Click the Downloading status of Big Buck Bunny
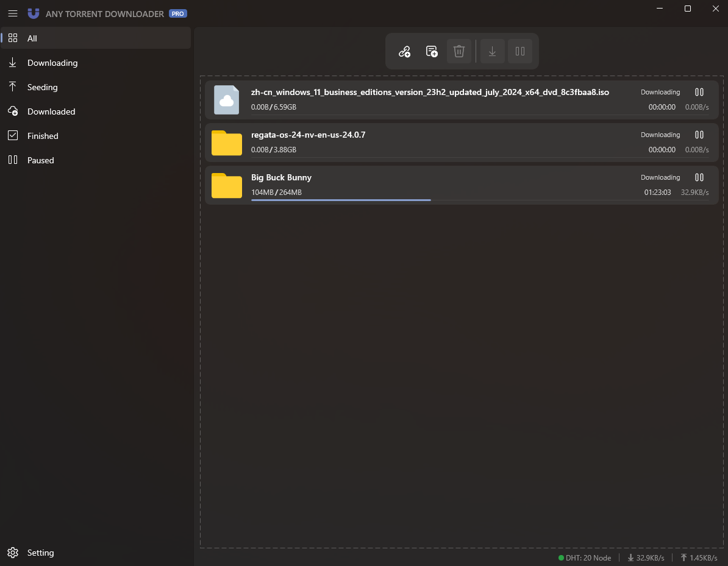Image resolution: width=728 pixels, height=566 pixels. 660,177
